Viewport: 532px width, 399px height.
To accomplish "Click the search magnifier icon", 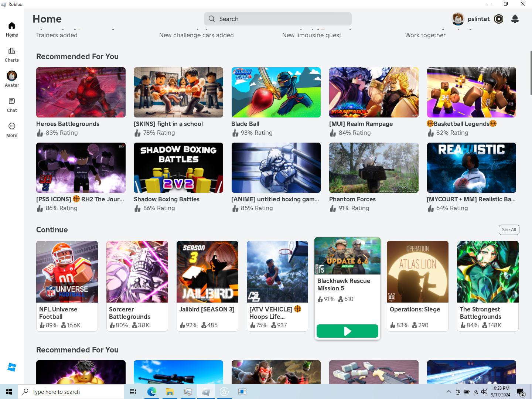I will pyautogui.click(x=212, y=19).
